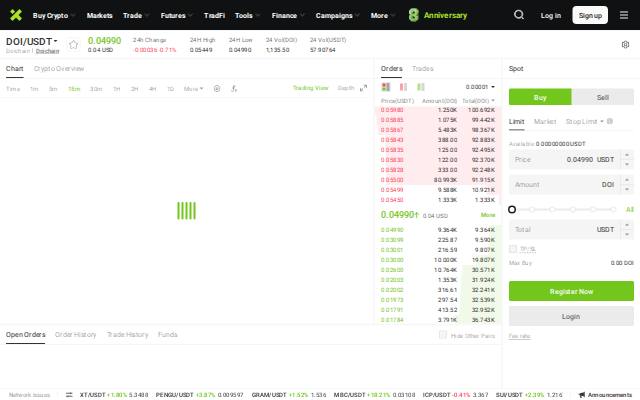This screenshot has height=400, width=640.
Task: Click XT/USDT ticker in bottom bar
Action: pyautogui.click(x=114, y=395)
